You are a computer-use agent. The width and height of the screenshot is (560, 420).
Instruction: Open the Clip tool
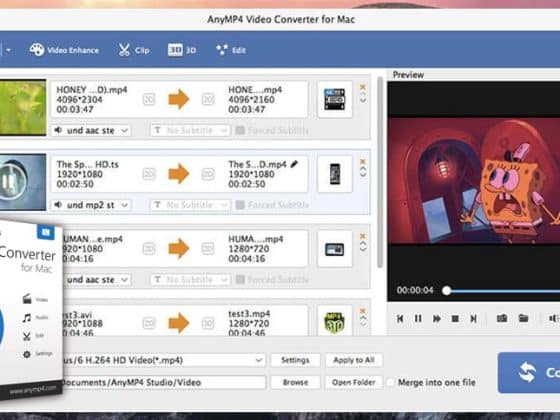tap(134, 50)
